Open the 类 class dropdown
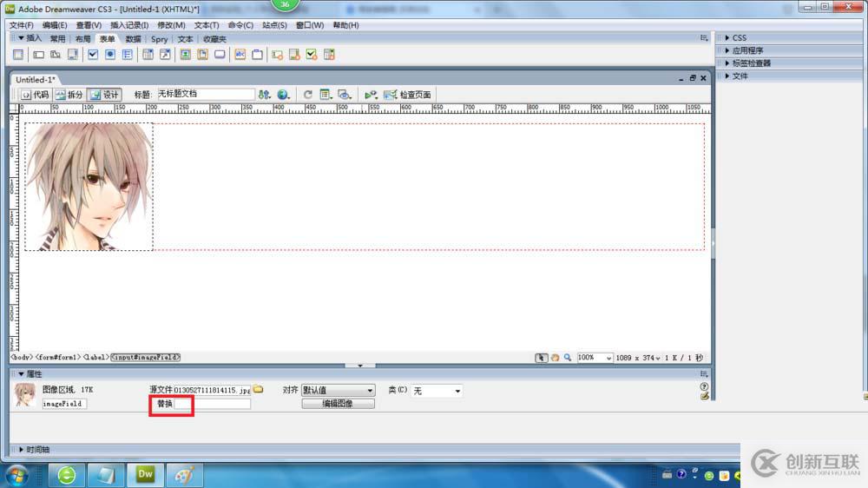The width and height of the screenshot is (868, 488). [x=437, y=391]
